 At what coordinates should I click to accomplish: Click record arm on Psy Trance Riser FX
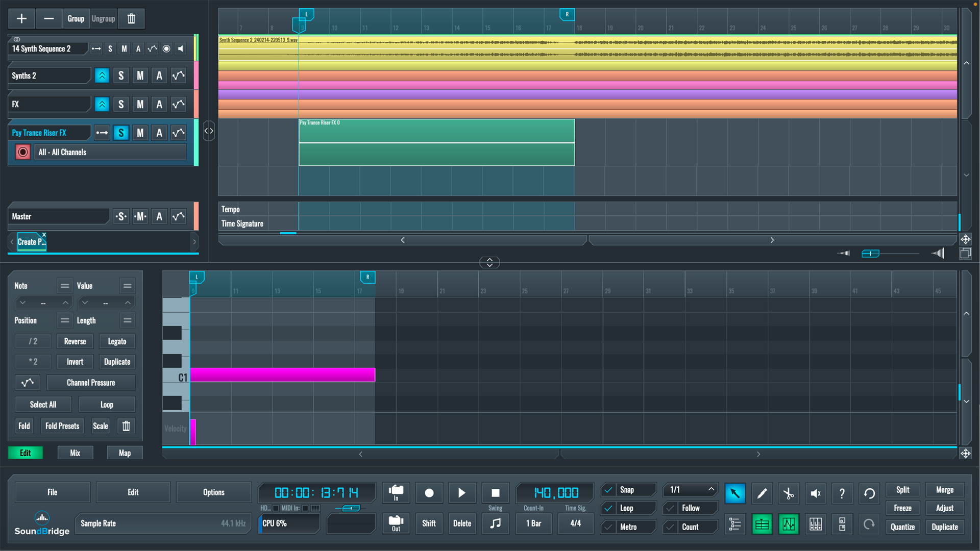point(22,152)
